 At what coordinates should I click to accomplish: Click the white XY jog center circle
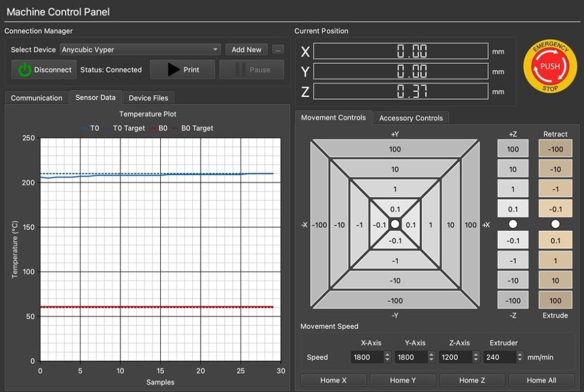coord(395,224)
